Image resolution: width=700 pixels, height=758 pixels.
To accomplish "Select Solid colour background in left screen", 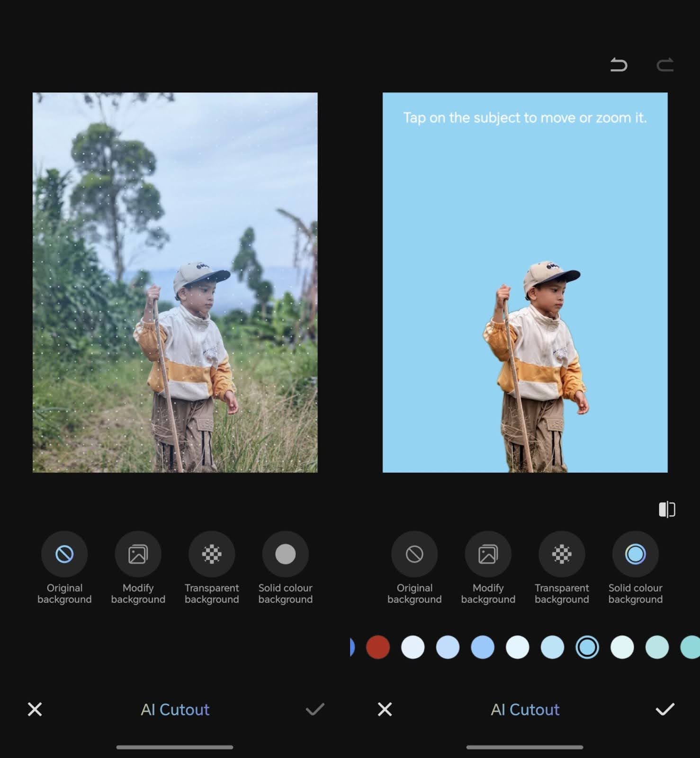I will tap(286, 568).
